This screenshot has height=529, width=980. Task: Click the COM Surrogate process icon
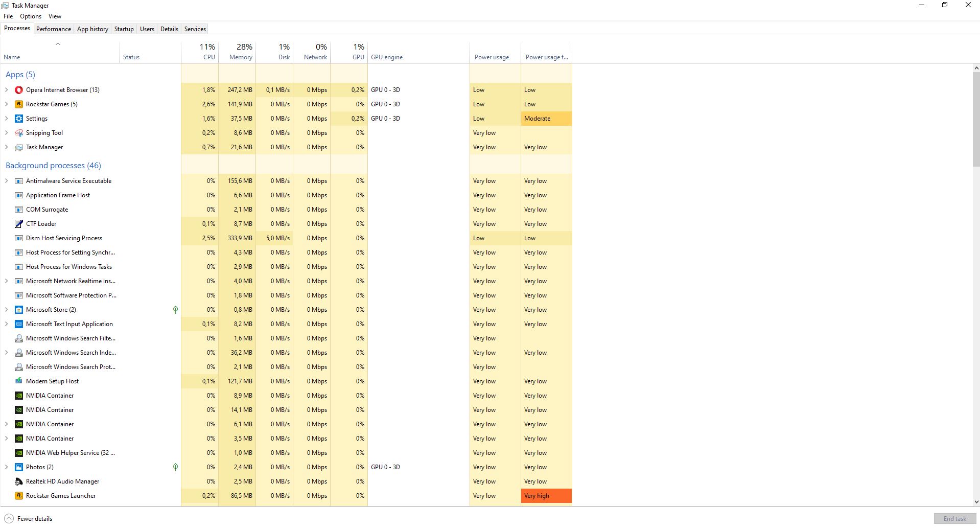19,210
